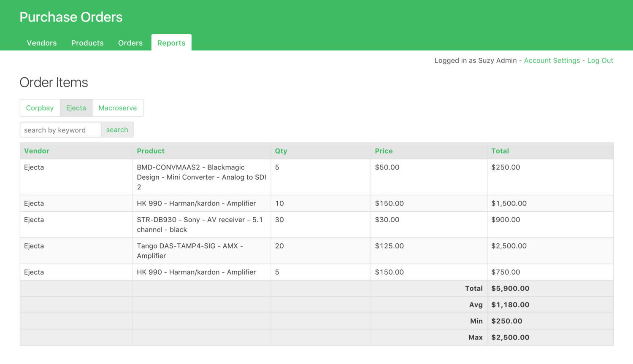Click the $1,500.00 total cell
Screen dimensions: 633x364
(550, 203)
